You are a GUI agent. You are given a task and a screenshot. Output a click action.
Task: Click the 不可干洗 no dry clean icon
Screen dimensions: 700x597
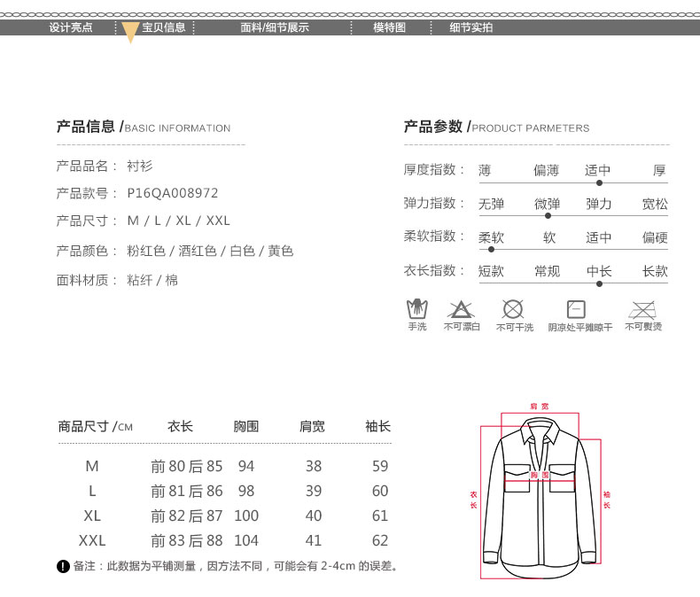click(513, 309)
